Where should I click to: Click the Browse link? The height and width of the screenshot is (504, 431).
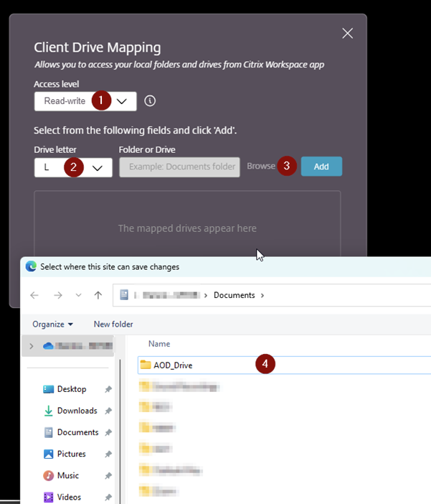click(x=261, y=166)
